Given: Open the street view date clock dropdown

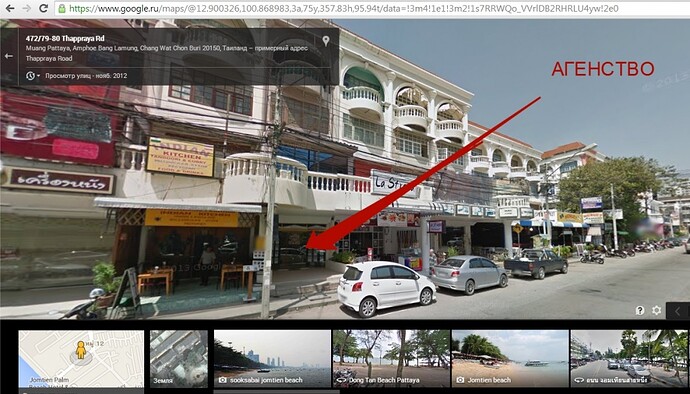Looking at the screenshot, I should (x=33, y=76).
